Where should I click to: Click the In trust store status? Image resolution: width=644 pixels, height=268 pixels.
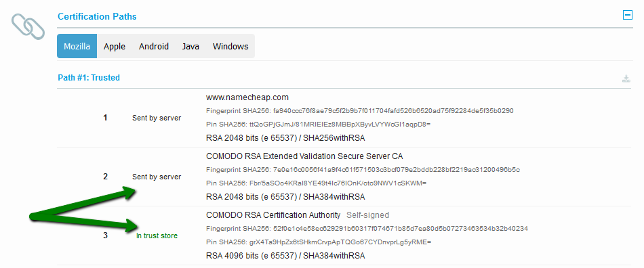157,236
